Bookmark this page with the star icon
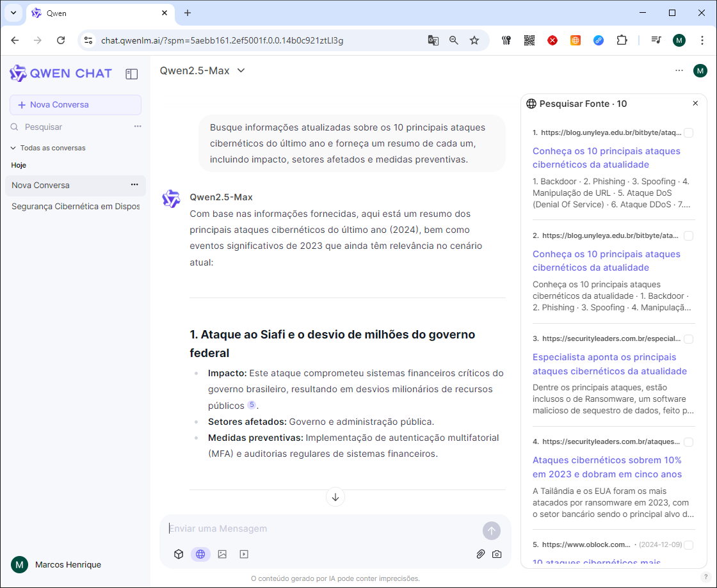The height and width of the screenshot is (588, 717). pos(474,40)
